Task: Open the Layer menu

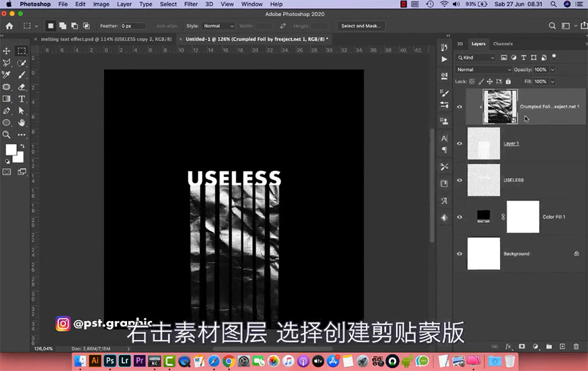Action: (124, 4)
